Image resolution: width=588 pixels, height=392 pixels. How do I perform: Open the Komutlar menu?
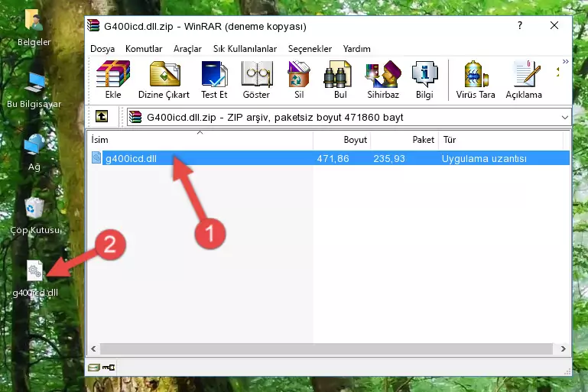pos(144,49)
